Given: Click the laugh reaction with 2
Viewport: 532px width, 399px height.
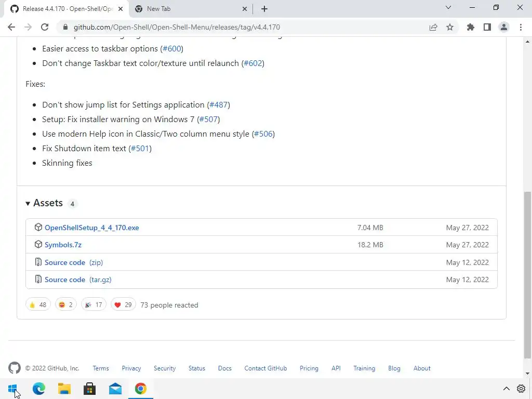Looking at the screenshot, I should point(66,304).
